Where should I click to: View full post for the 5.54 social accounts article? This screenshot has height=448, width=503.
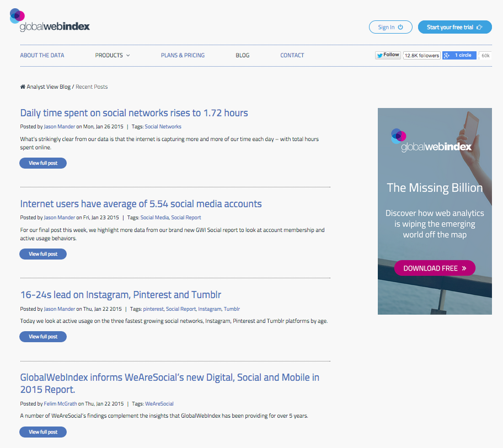coord(42,253)
